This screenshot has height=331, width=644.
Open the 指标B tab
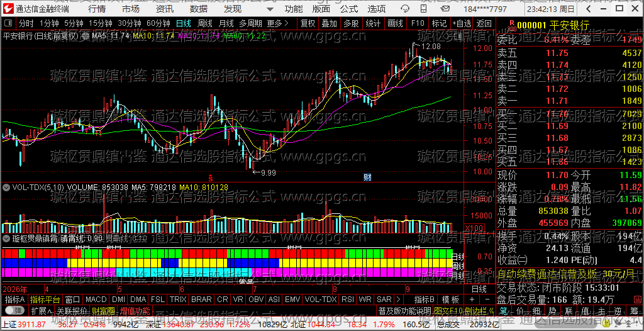[x=425, y=299]
